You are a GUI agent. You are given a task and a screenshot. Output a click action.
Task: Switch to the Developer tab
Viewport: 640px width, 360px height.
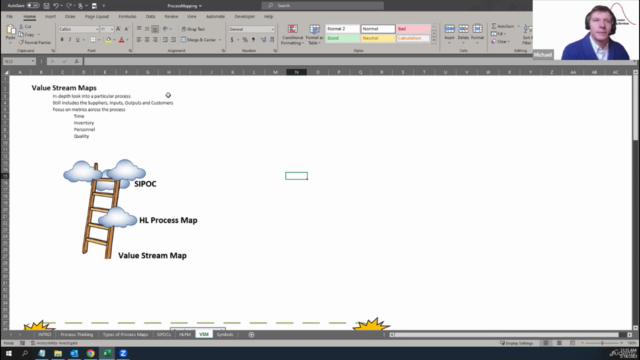(244, 17)
